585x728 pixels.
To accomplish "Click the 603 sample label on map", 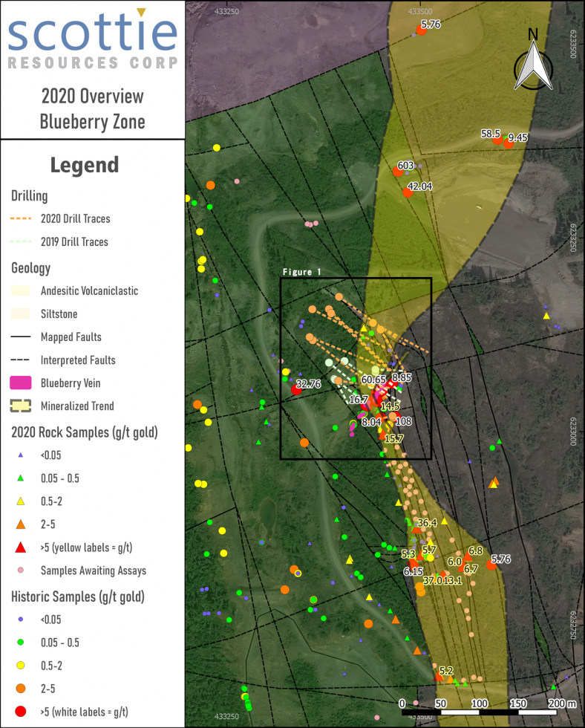I will [405, 166].
